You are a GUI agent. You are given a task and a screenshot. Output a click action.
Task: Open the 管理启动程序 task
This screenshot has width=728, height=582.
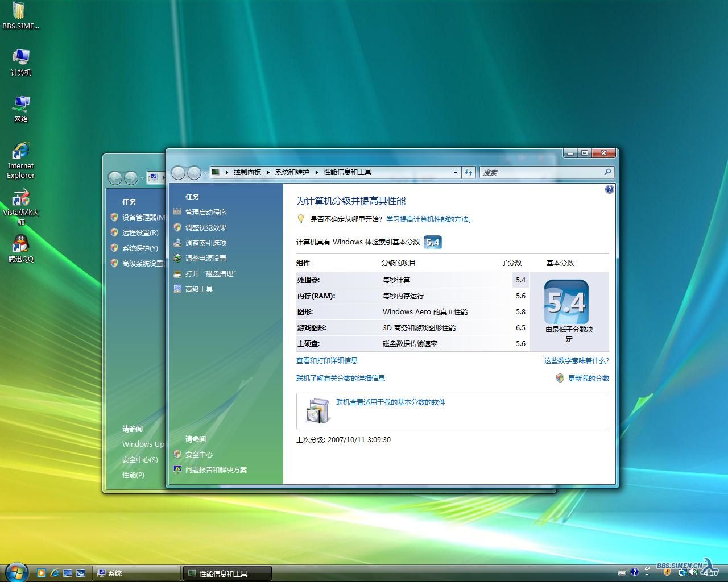tap(206, 212)
